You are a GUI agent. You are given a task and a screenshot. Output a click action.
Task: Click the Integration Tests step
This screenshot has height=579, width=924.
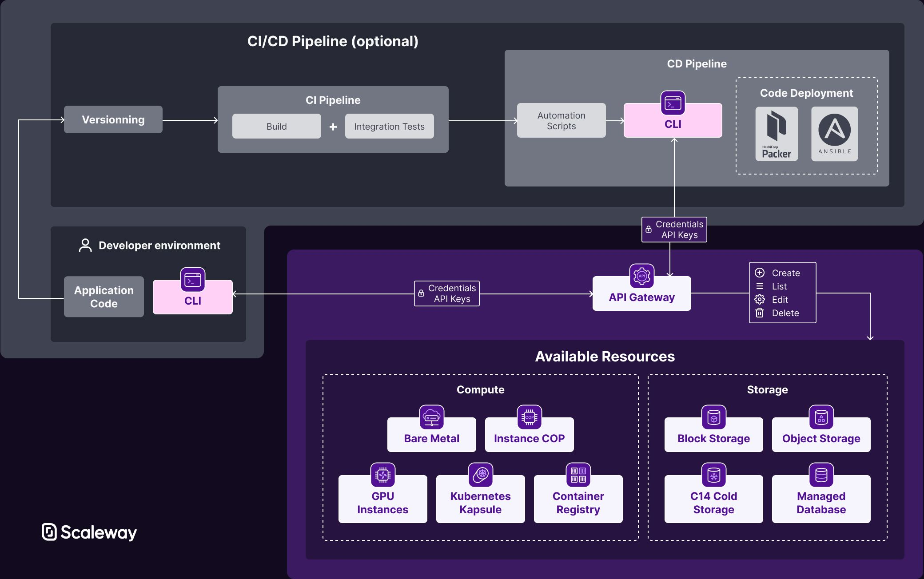coord(389,126)
